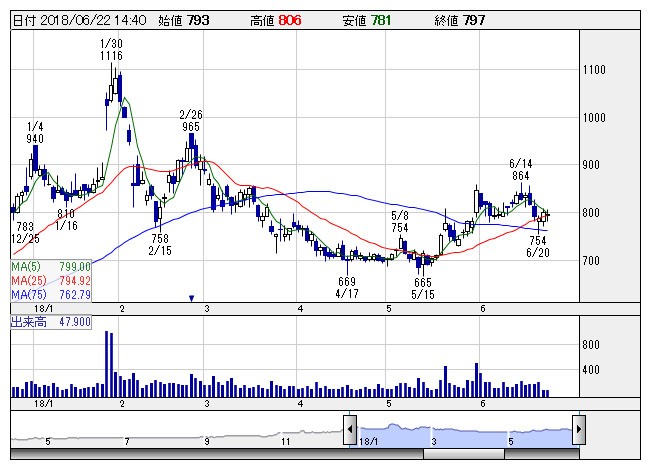This screenshot has width=652, height=469.
Task: Click the 始値 793 opening price value
Action: pos(198,19)
